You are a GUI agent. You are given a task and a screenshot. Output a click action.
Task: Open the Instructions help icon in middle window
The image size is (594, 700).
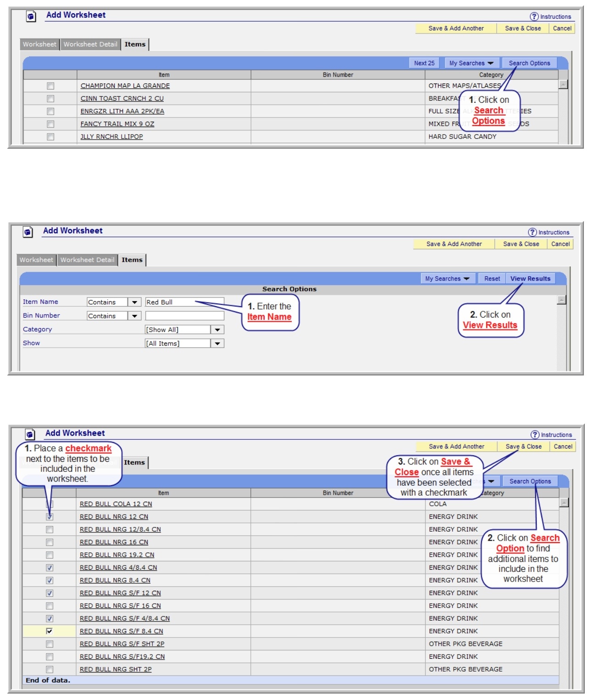click(532, 232)
